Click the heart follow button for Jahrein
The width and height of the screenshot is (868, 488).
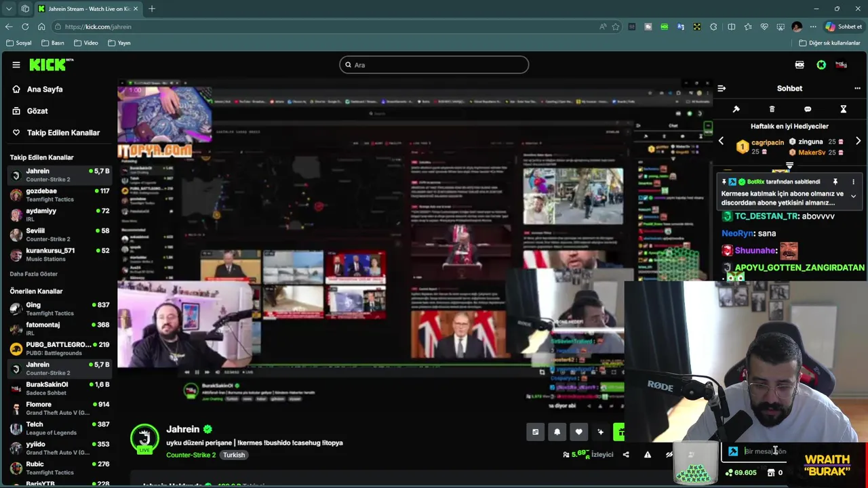pyautogui.click(x=578, y=432)
